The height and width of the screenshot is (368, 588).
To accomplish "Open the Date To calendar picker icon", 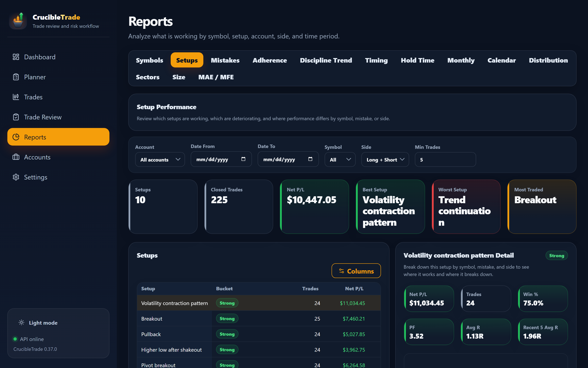I will click(310, 159).
